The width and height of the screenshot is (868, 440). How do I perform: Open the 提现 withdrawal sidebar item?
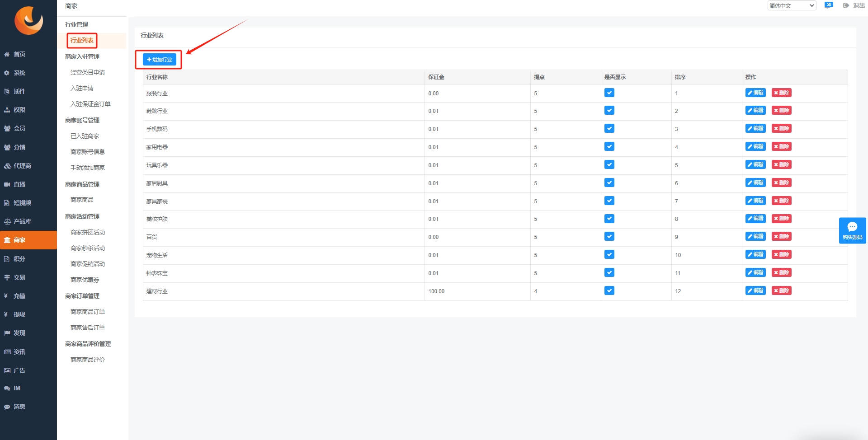coord(28,314)
